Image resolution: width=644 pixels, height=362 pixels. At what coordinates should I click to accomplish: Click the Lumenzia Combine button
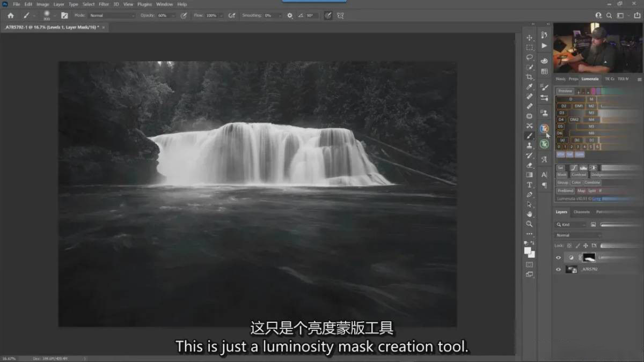click(x=592, y=183)
